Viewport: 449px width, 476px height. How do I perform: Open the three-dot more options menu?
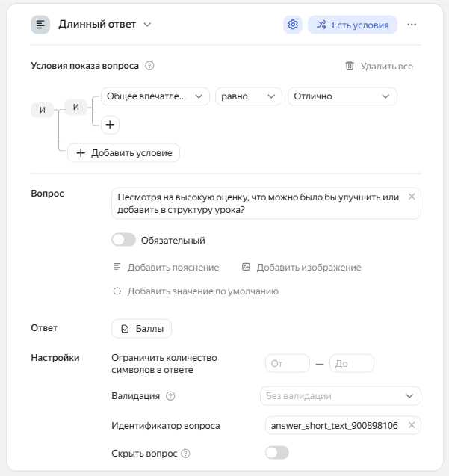[412, 25]
